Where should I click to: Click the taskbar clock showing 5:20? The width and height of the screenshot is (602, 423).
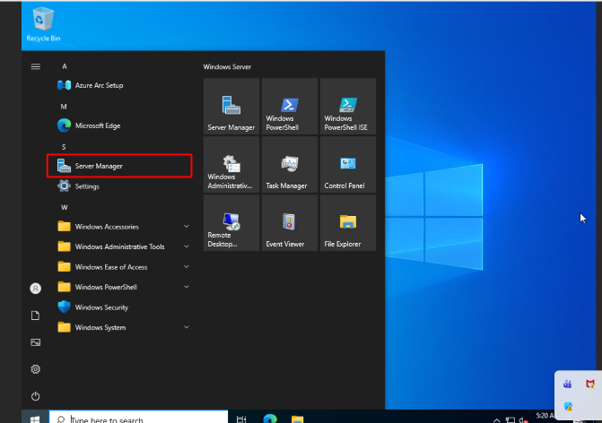click(x=545, y=418)
